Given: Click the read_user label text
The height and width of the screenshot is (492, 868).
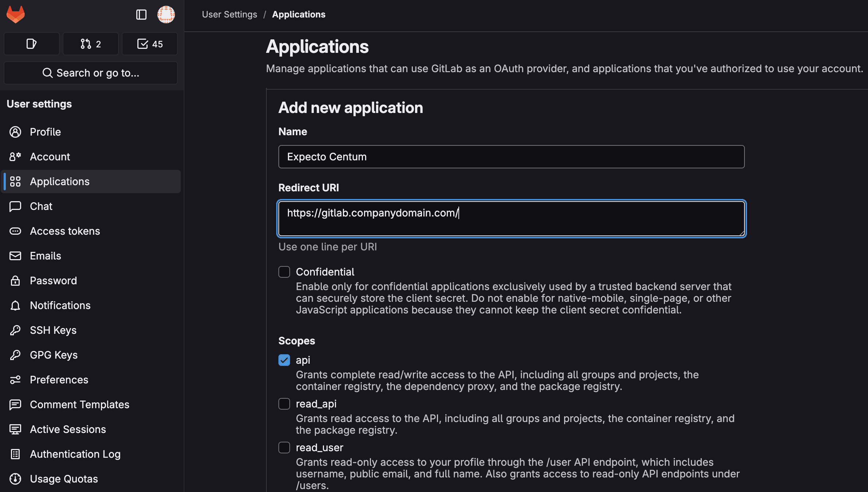Looking at the screenshot, I should click(x=320, y=448).
